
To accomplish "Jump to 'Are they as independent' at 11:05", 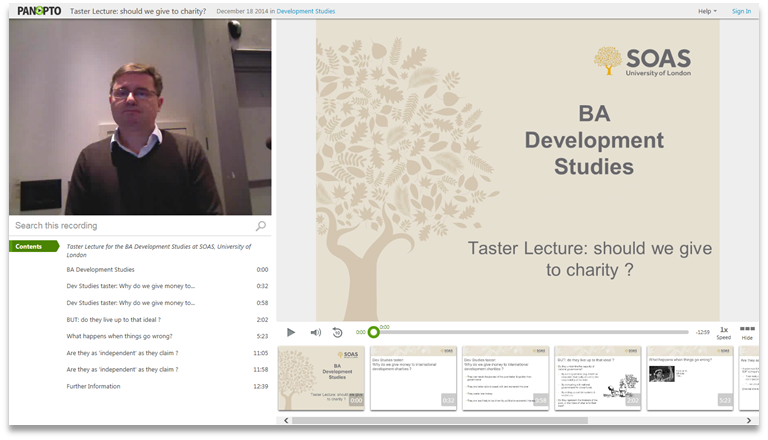I will [167, 353].
